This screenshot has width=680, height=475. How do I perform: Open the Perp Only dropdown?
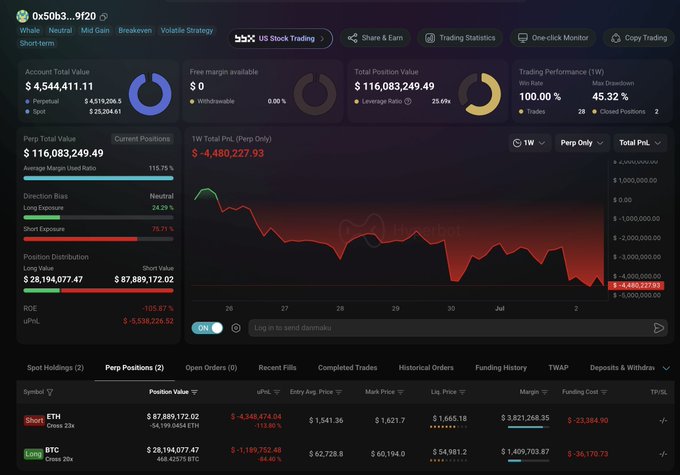[582, 143]
